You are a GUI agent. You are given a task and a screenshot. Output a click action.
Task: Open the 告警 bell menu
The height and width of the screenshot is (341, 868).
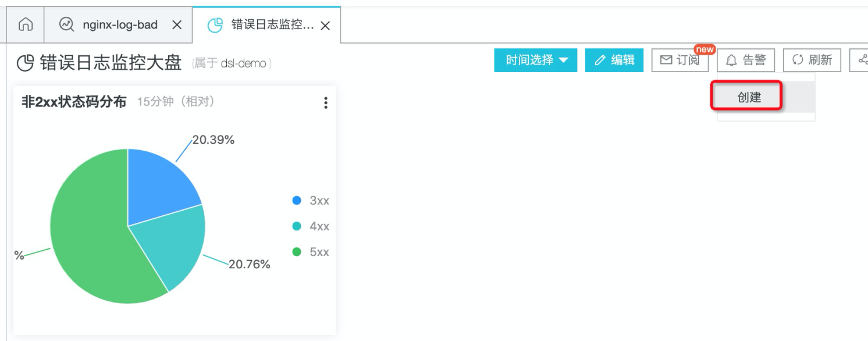pos(746,60)
